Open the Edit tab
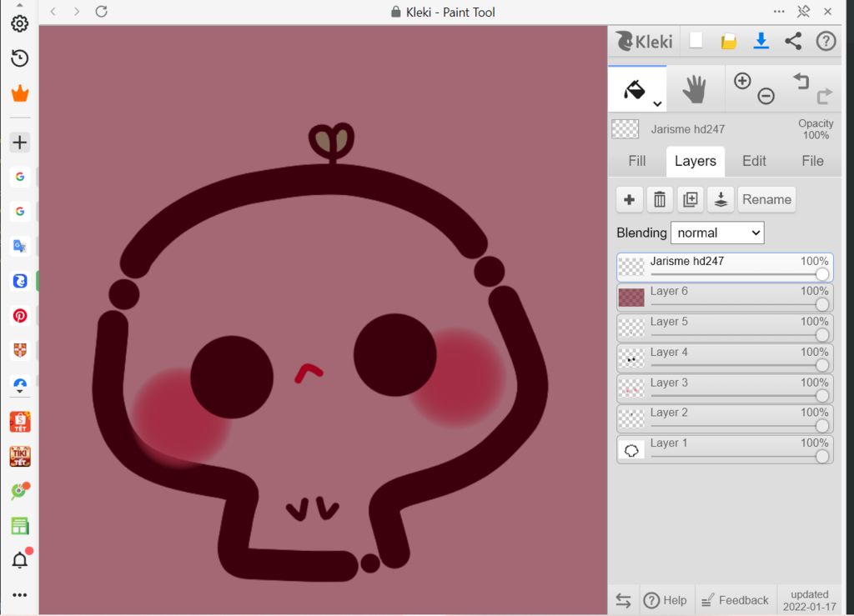 click(754, 161)
